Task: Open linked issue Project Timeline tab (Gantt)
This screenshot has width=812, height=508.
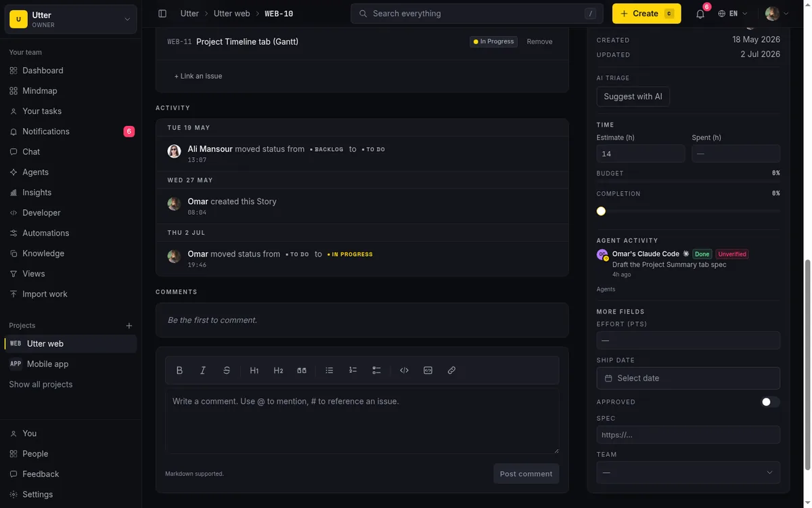Action: [247, 42]
